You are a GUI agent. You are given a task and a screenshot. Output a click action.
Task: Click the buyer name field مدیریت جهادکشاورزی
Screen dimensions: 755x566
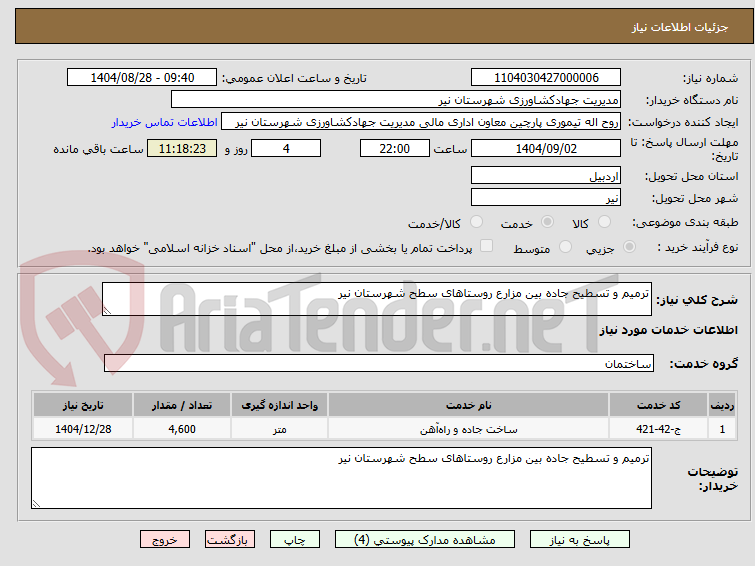395,100
